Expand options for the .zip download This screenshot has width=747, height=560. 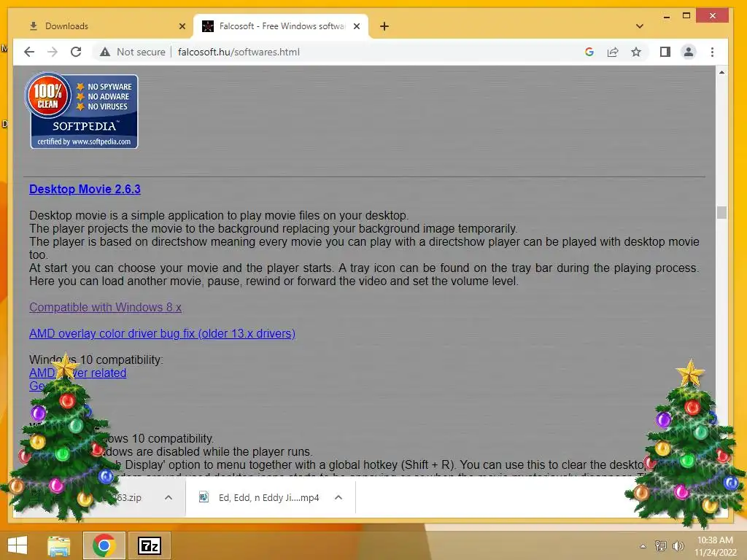point(169,497)
